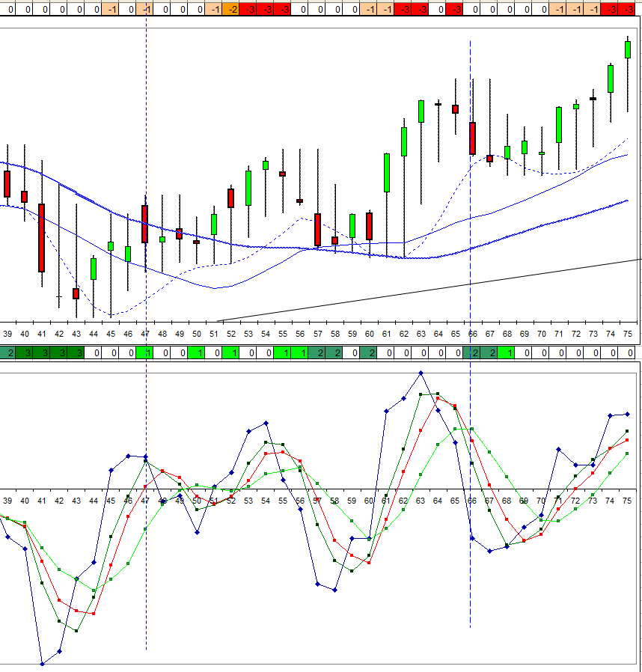Viewport: 642px width, 672px height.
Task: Select the red "-3" top-row cell above bar 65
Action: click(x=454, y=9)
